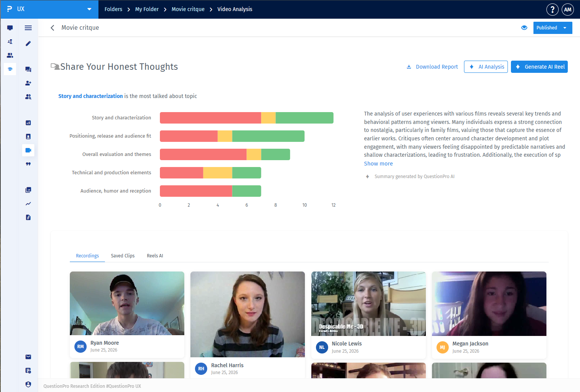Switch to the Reels AI tab

coord(155,256)
